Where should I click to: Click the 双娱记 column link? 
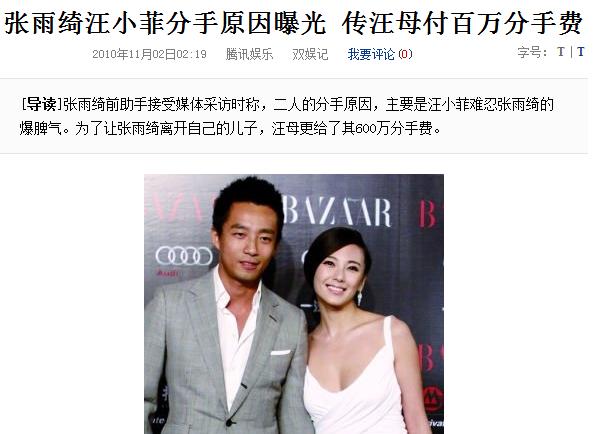point(310,55)
